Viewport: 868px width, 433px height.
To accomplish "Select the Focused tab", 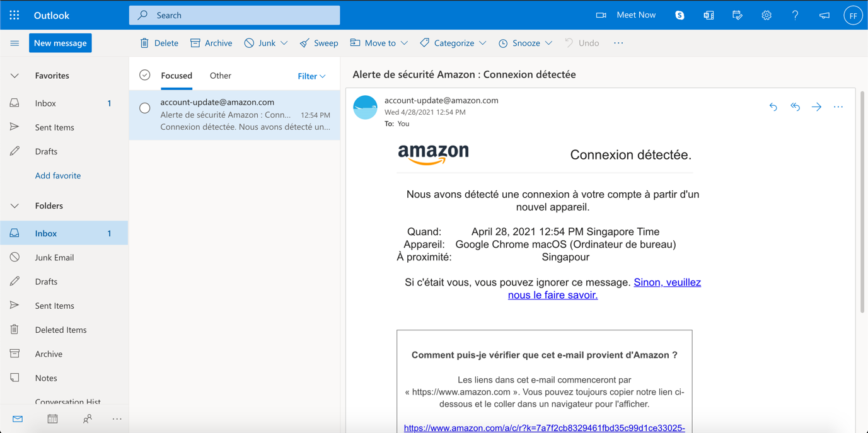I will tap(176, 76).
